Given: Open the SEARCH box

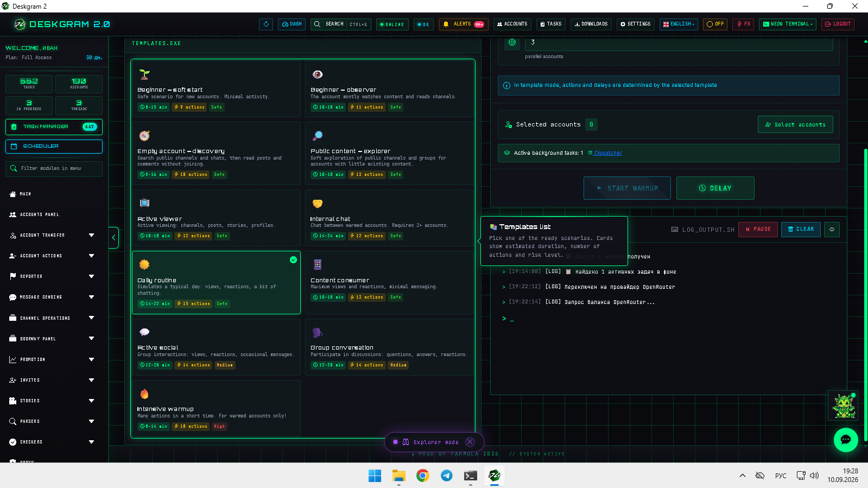Looking at the screenshot, I should (x=341, y=24).
